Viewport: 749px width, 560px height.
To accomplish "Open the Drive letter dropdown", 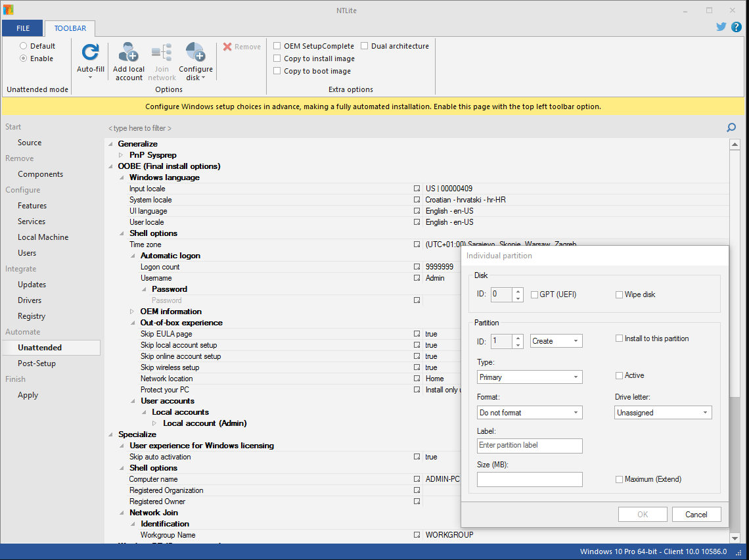I will click(663, 412).
